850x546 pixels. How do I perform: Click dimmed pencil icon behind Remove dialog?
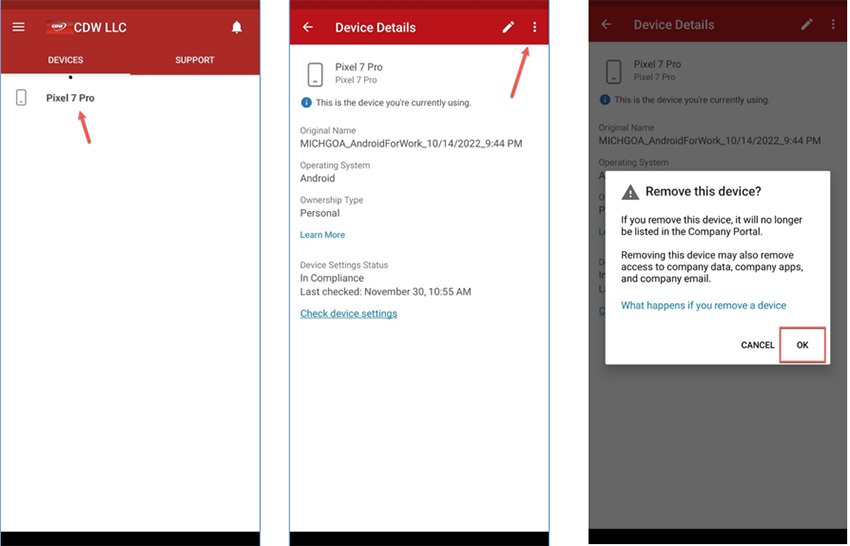[807, 24]
